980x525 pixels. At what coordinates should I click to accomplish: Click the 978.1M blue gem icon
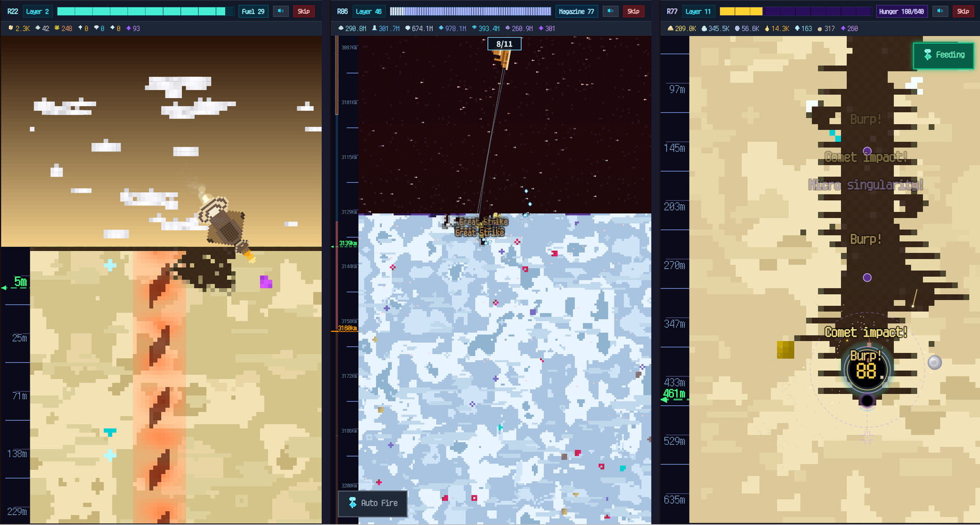441,28
